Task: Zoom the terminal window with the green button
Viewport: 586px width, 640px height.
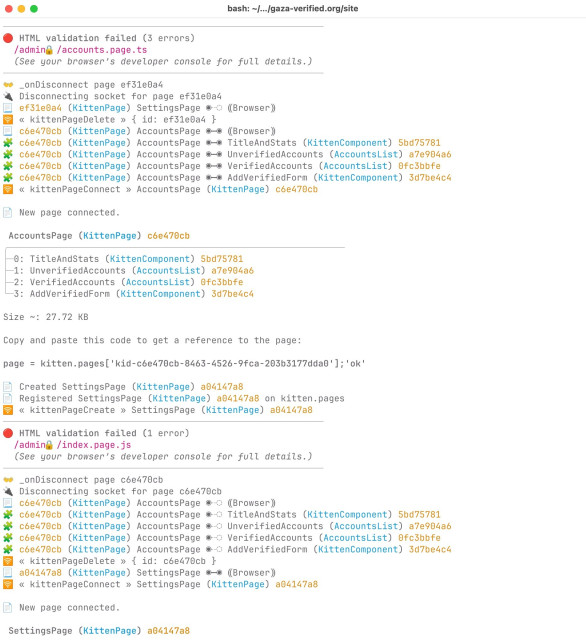Action: point(34,9)
